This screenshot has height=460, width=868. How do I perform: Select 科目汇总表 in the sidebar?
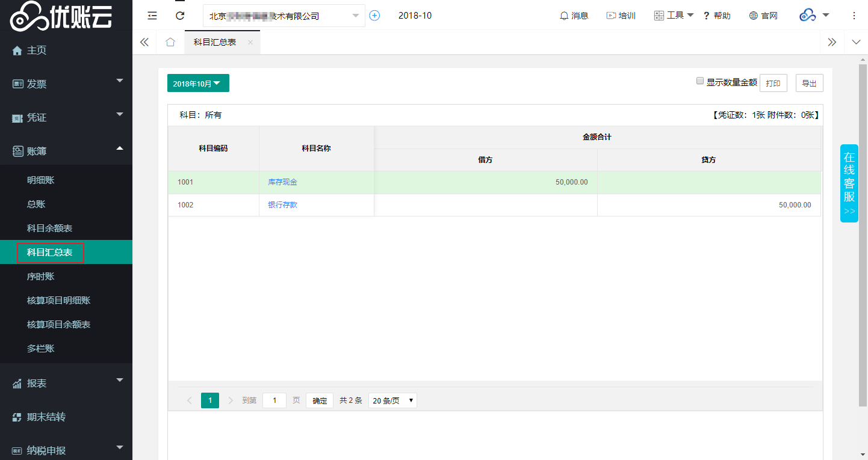[66, 253]
